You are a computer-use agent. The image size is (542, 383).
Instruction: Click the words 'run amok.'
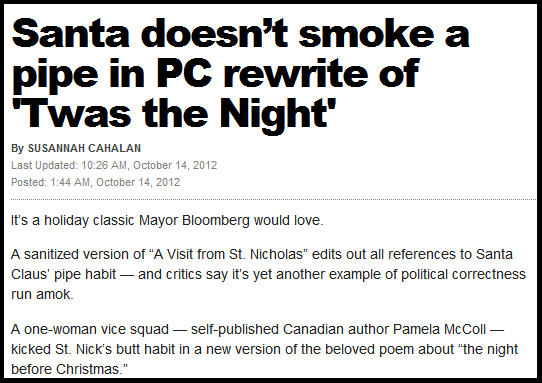42,294
